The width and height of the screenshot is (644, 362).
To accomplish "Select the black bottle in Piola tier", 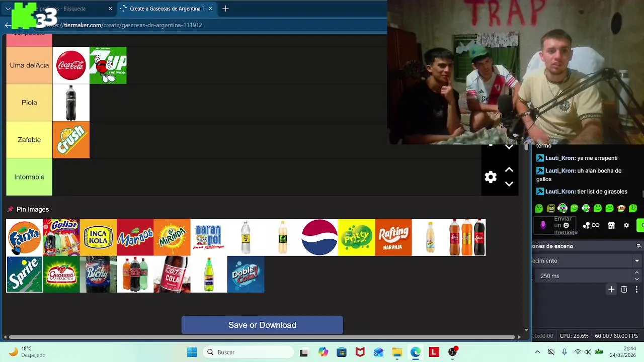I will [71, 103].
